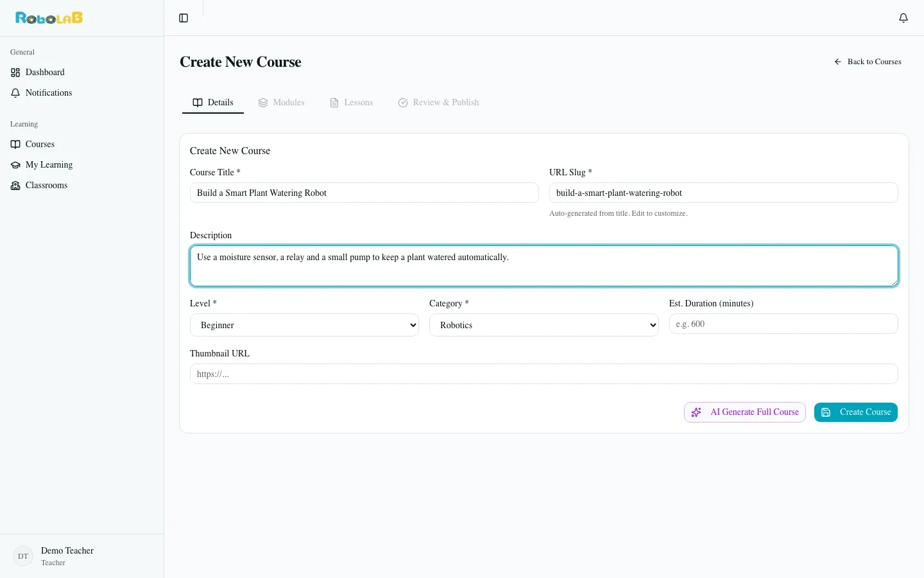Click the Review & Publish check icon

[403, 103]
